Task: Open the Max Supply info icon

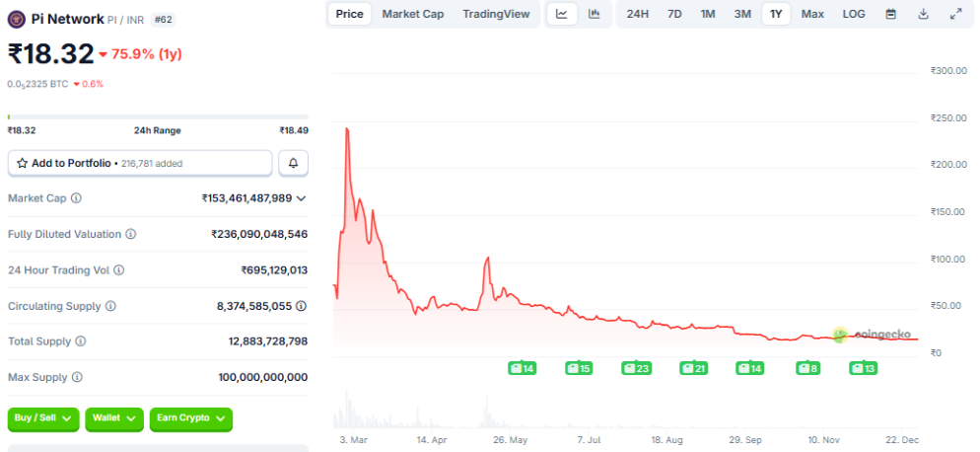Action: (x=77, y=378)
